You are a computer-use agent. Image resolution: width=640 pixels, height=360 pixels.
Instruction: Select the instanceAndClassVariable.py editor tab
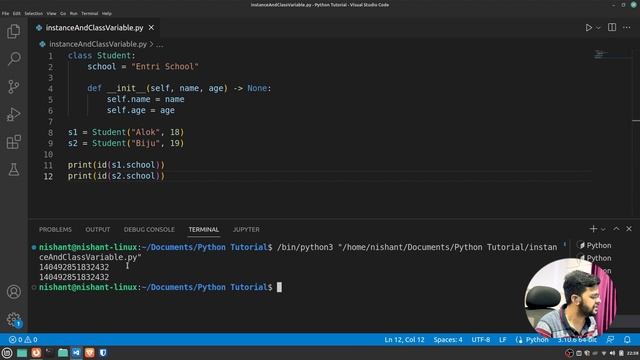click(x=95, y=27)
